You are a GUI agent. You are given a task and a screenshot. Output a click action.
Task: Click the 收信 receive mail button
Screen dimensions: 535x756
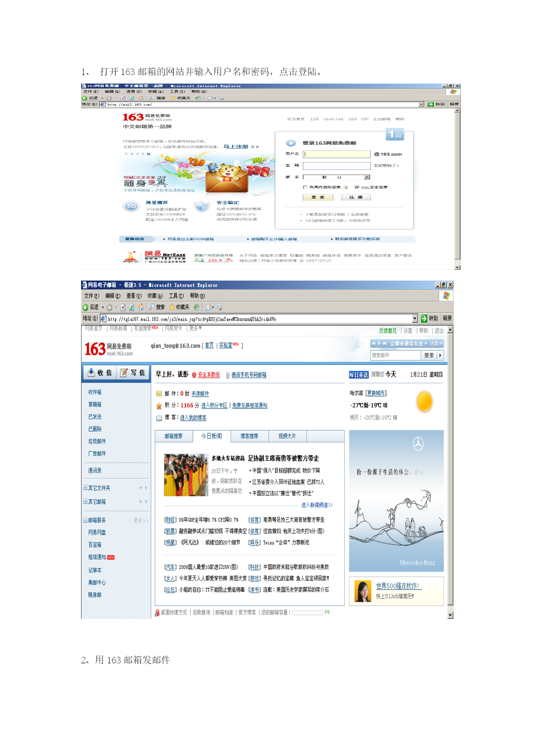100,373
